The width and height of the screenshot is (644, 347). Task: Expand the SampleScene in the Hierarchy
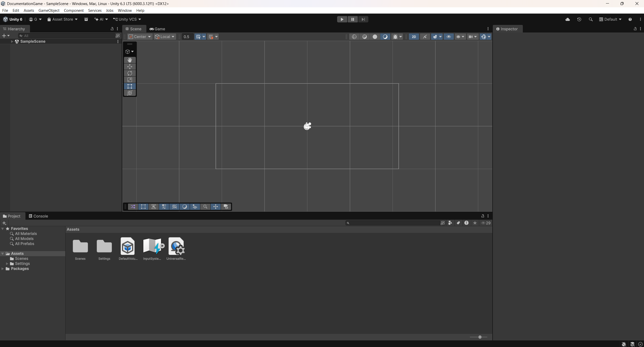click(x=12, y=42)
